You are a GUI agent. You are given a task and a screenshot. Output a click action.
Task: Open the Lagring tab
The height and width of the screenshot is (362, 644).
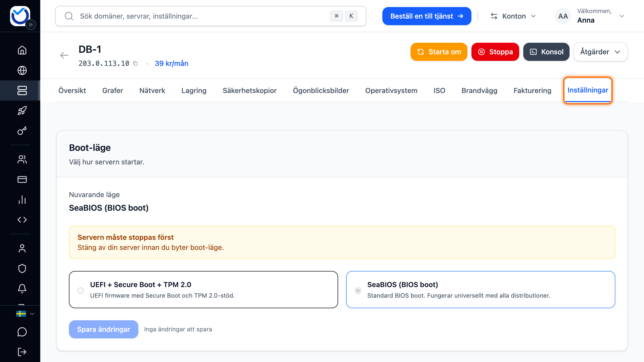point(194,90)
